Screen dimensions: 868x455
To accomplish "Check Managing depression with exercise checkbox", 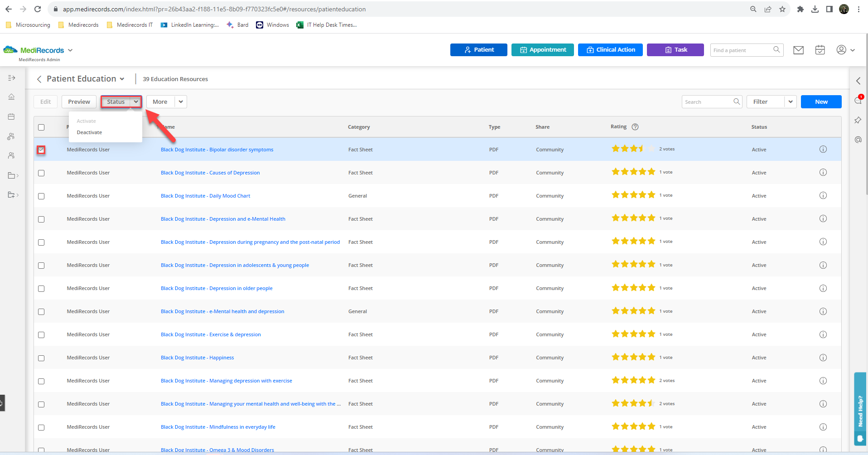I will point(41,381).
